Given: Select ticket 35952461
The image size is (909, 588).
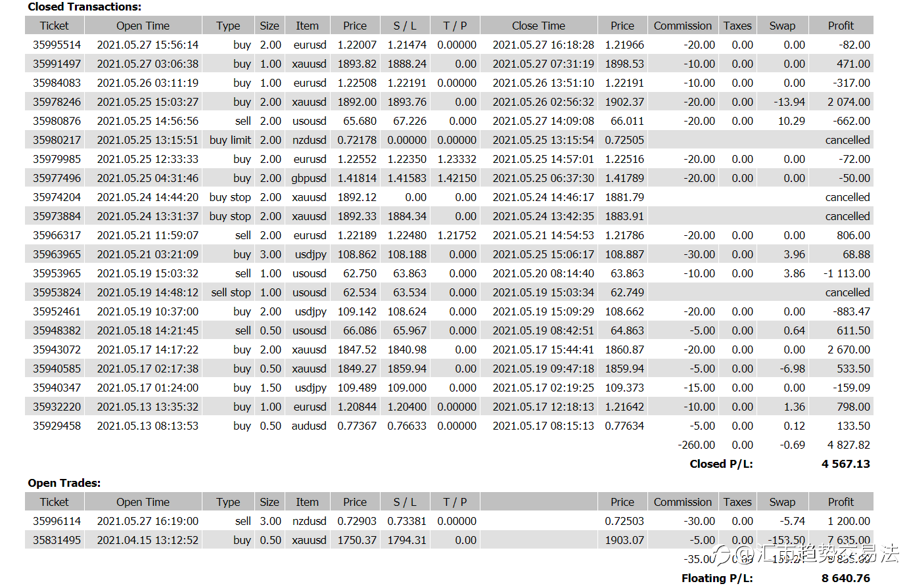Looking at the screenshot, I should [x=57, y=311].
